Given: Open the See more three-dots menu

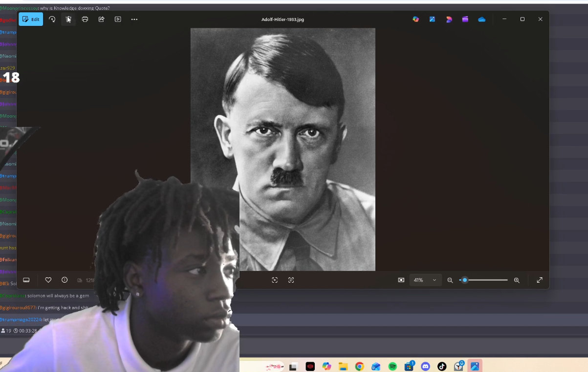Looking at the screenshot, I should [134, 19].
